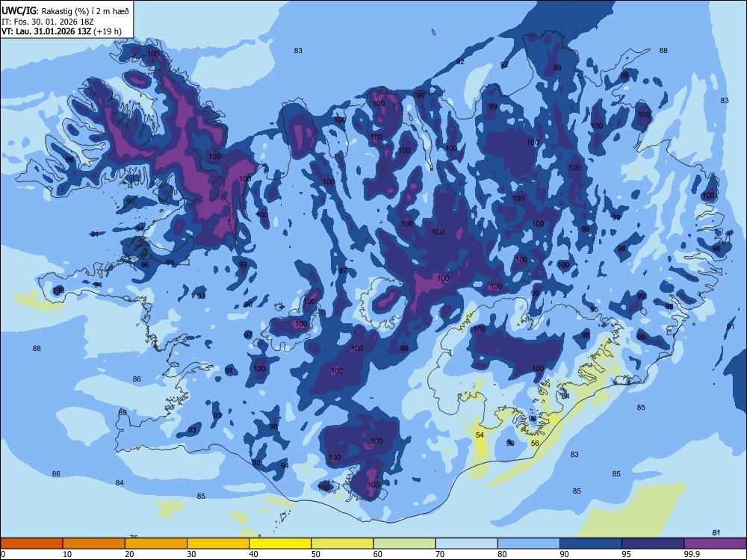Select the legend tick label '80'
This screenshot has width=747, height=560.
point(503,554)
